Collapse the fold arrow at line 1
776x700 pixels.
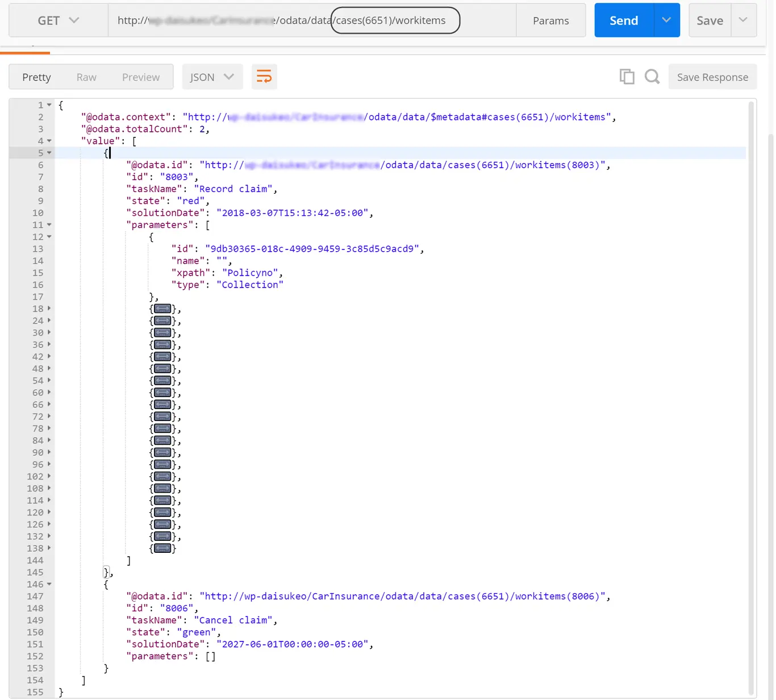(x=49, y=105)
